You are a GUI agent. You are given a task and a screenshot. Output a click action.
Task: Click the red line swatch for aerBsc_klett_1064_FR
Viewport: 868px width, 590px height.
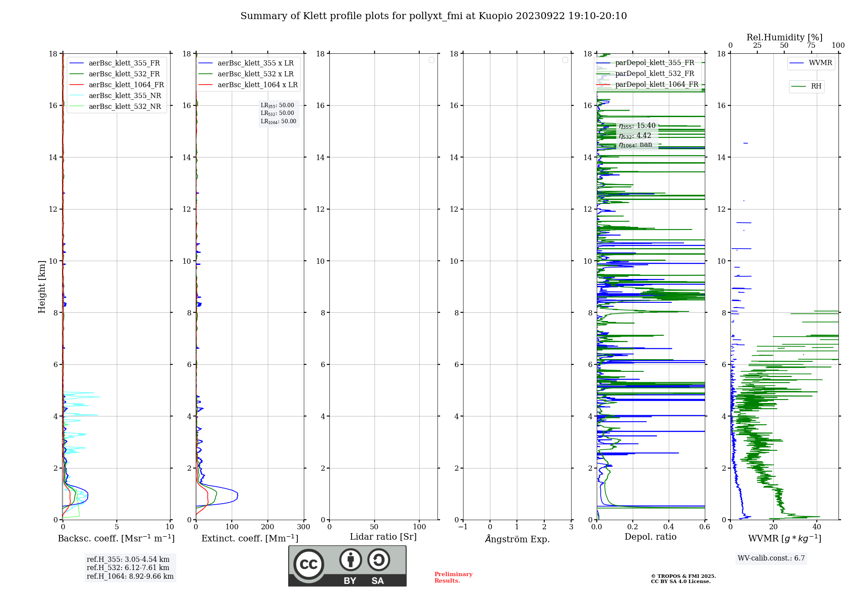tap(76, 85)
